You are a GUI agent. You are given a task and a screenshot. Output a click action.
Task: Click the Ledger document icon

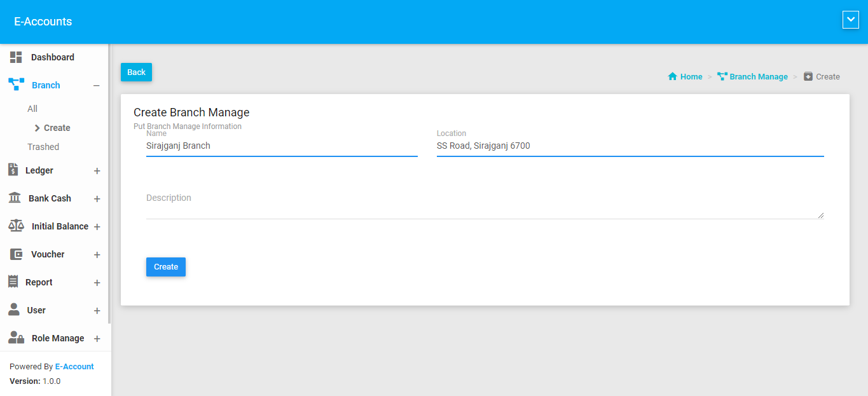[13, 170]
